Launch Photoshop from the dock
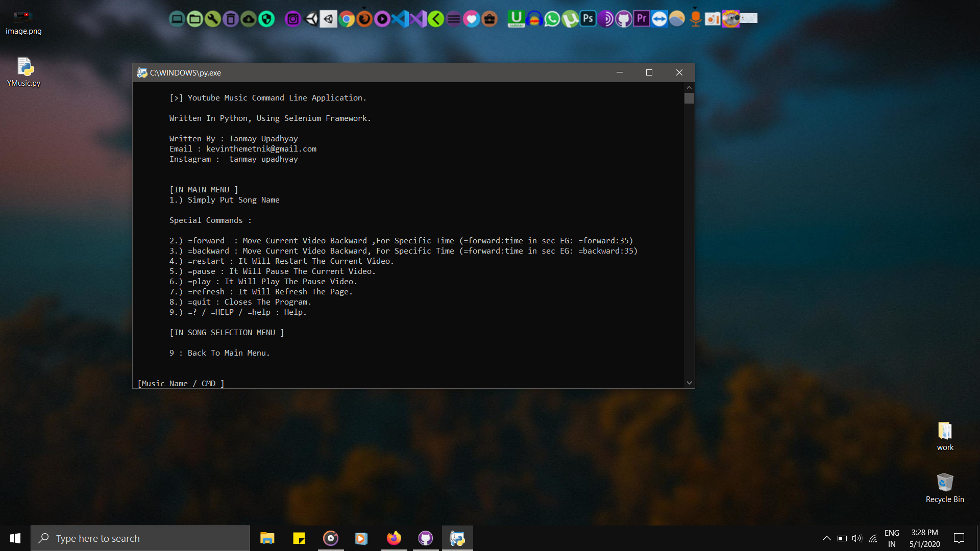This screenshot has width=980, height=551. coord(588,19)
